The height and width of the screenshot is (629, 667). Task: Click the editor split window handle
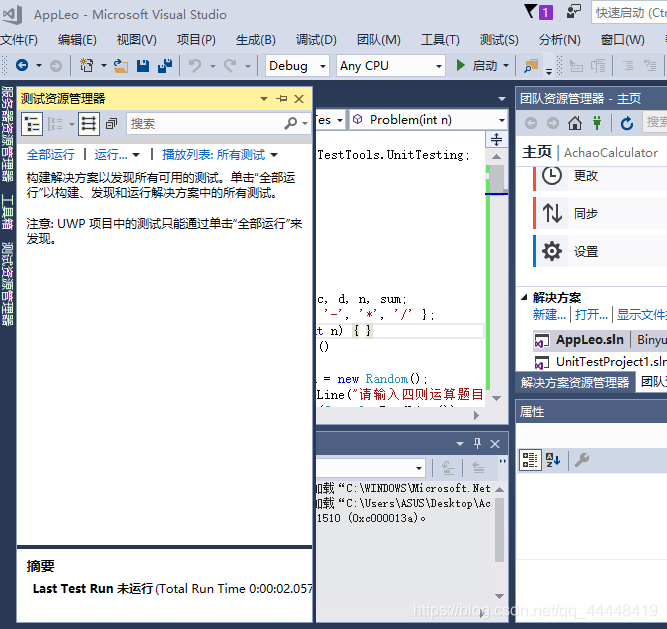point(496,139)
